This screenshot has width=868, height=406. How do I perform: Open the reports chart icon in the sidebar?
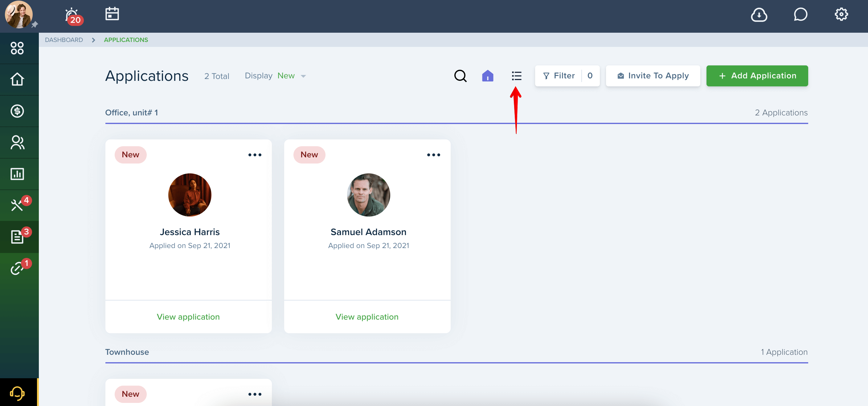17,174
